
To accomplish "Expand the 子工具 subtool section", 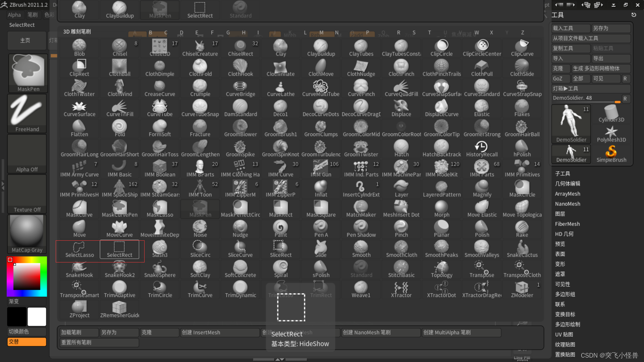I will [x=562, y=174].
